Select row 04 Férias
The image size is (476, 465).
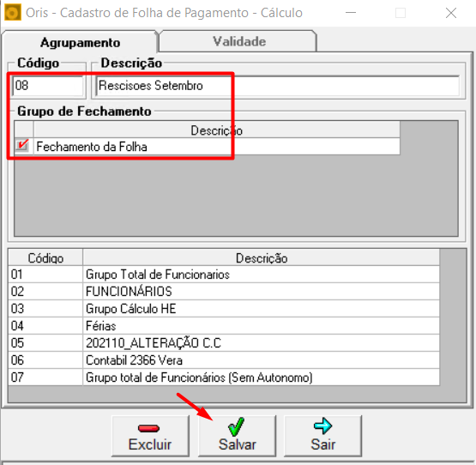point(224,326)
